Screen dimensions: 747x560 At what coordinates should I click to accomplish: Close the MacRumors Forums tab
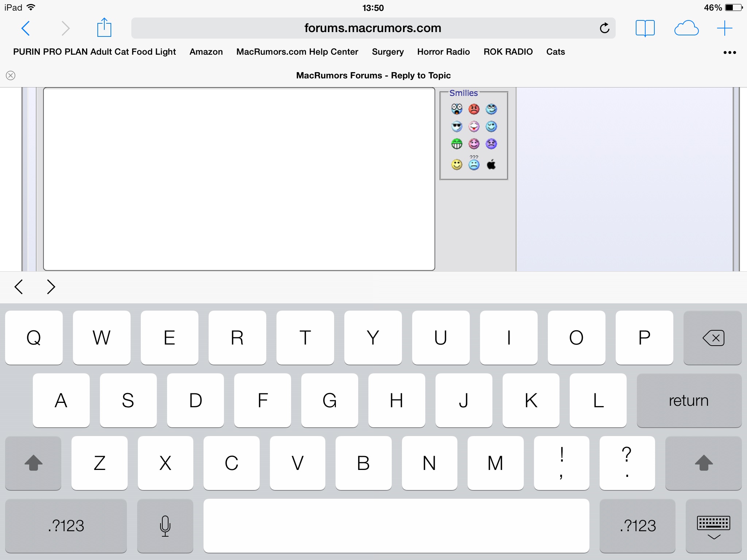point(11,75)
